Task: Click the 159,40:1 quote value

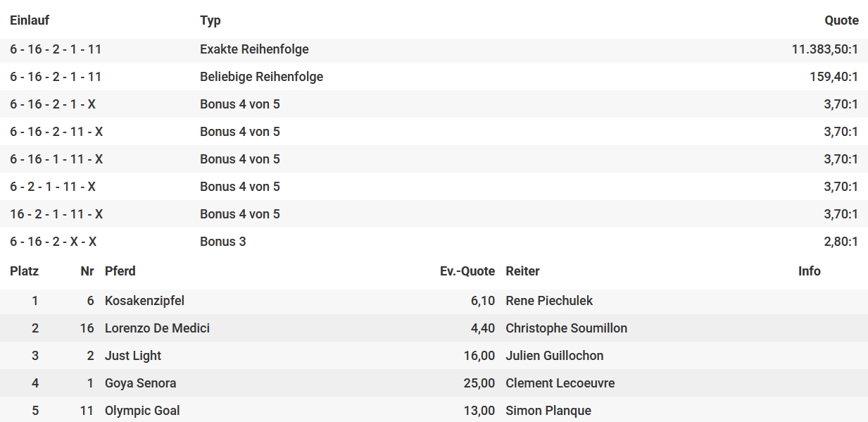Action: click(834, 77)
